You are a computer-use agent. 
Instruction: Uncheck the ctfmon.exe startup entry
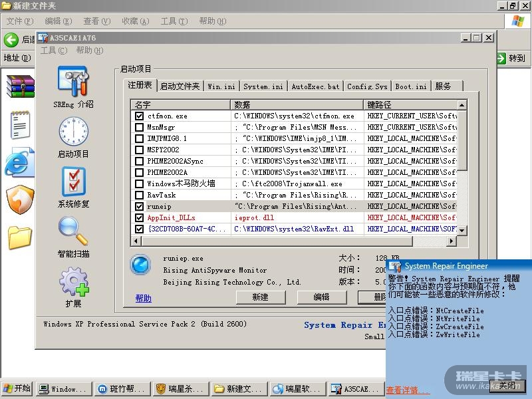[x=139, y=116]
